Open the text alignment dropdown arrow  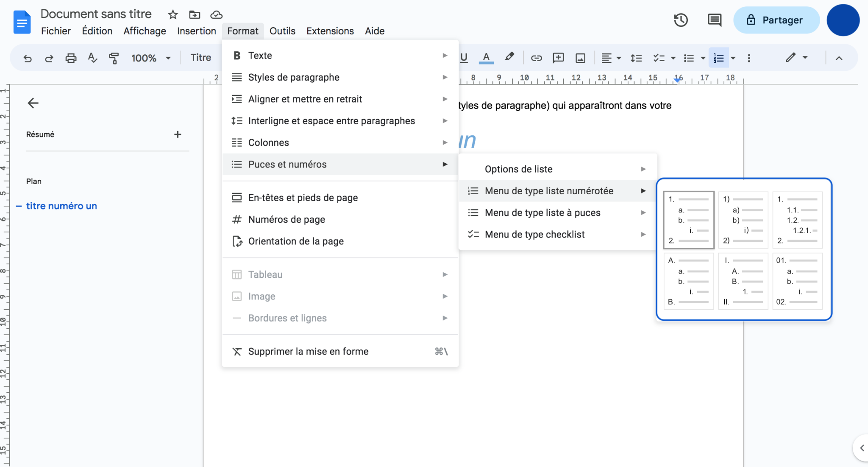point(618,58)
